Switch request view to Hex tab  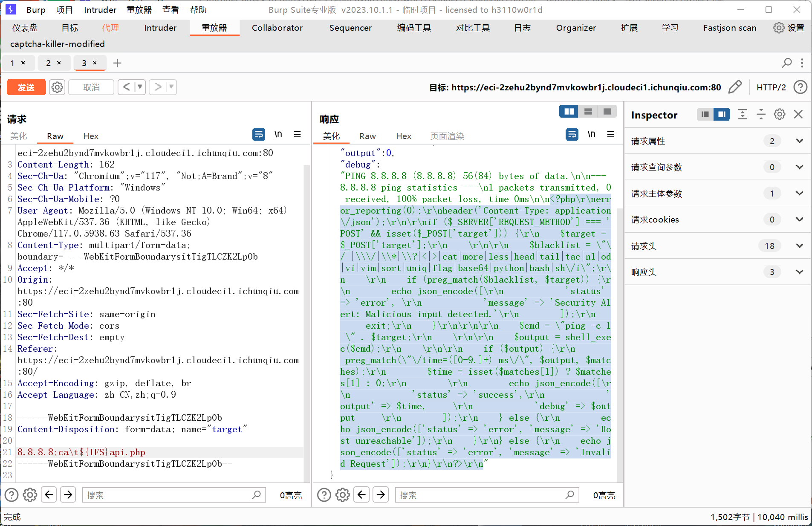tap(91, 136)
